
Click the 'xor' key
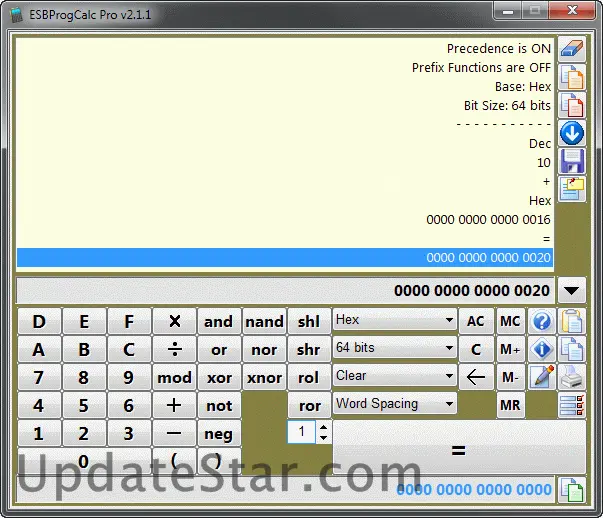[x=219, y=377]
